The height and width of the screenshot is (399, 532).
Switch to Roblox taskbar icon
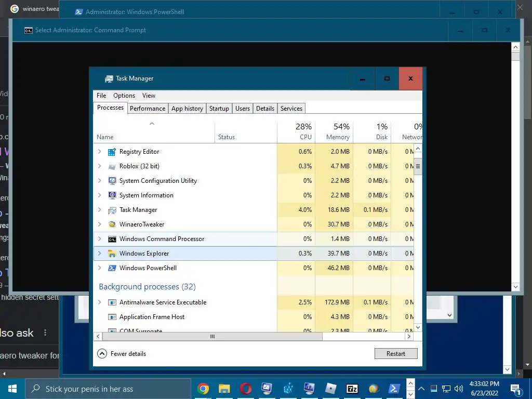[x=330, y=389]
